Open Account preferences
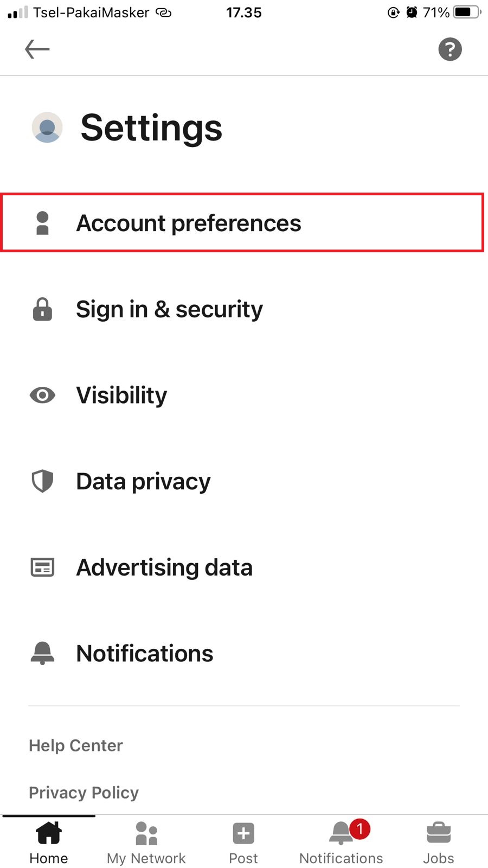This screenshot has height=868, width=488. point(242,223)
